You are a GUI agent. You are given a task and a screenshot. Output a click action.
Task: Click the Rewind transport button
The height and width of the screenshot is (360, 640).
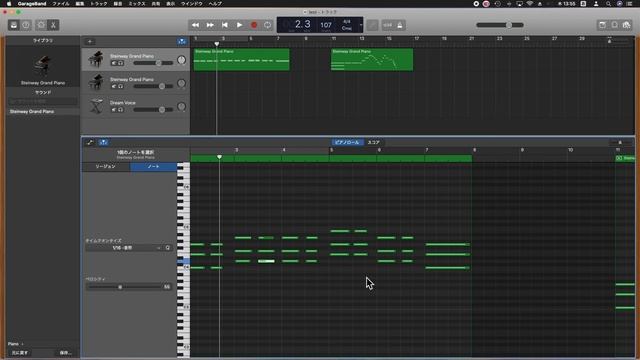click(196, 25)
